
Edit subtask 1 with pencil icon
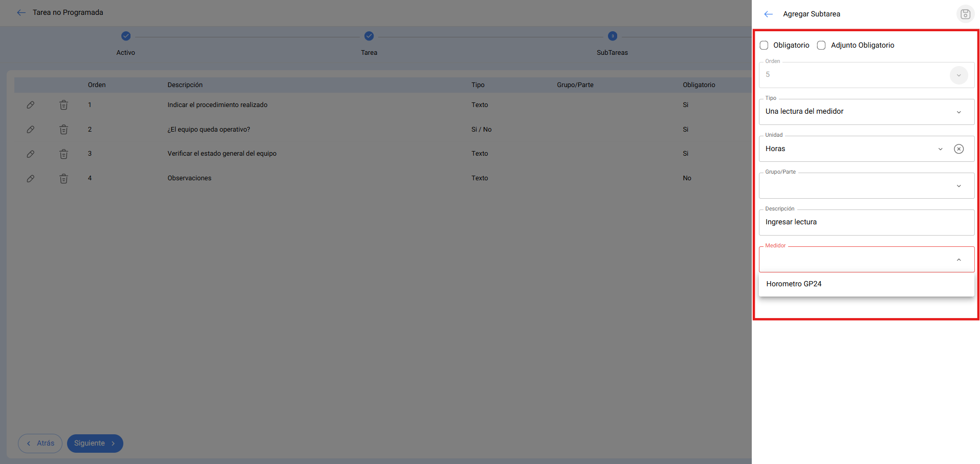point(31,105)
